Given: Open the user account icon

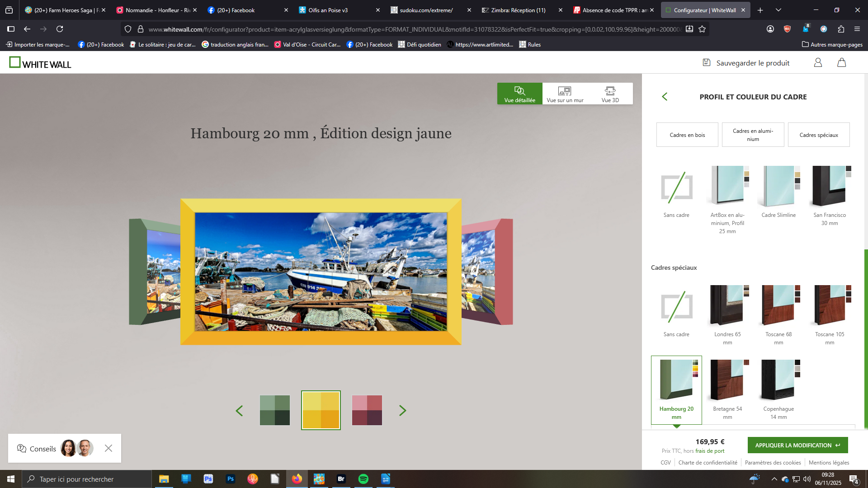Looking at the screenshot, I should pyautogui.click(x=818, y=63).
